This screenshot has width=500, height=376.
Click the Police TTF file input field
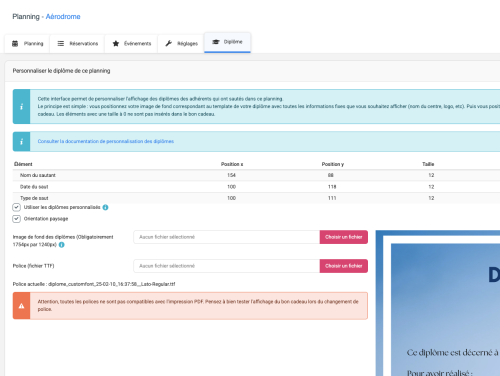pos(227,266)
